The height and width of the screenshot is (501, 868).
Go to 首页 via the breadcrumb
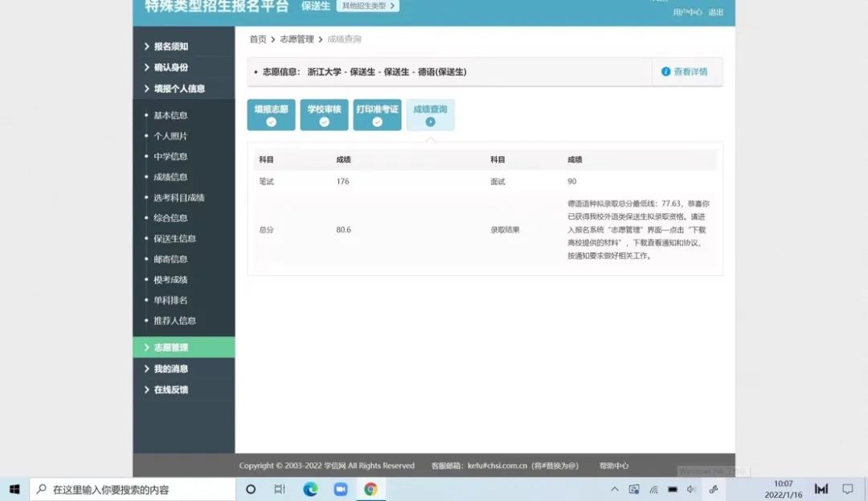tap(257, 39)
